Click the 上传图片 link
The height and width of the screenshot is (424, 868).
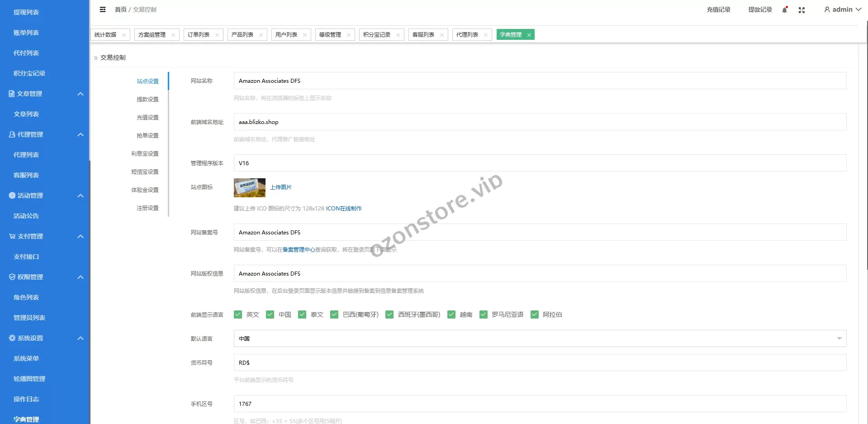281,187
